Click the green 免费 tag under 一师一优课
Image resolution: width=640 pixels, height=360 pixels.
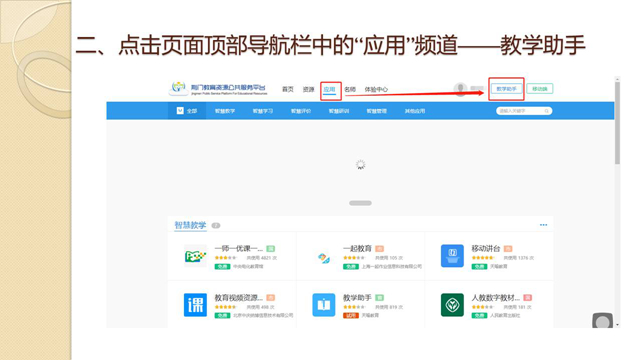coord(222,267)
